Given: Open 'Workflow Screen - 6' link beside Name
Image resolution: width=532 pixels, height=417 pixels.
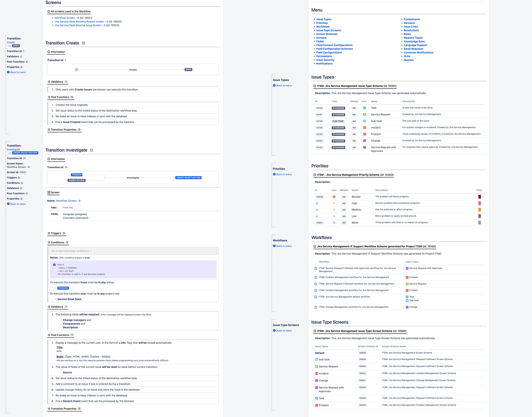Looking at the screenshot, I should [68, 201].
